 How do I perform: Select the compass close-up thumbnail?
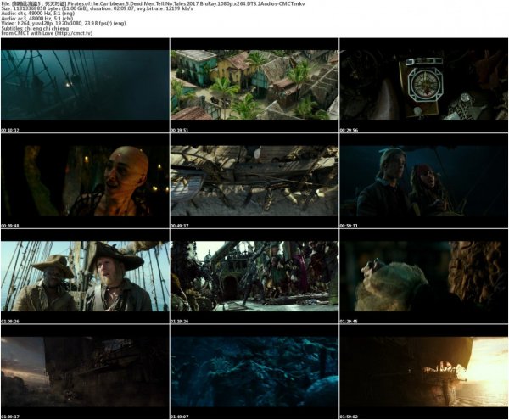(423, 87)
